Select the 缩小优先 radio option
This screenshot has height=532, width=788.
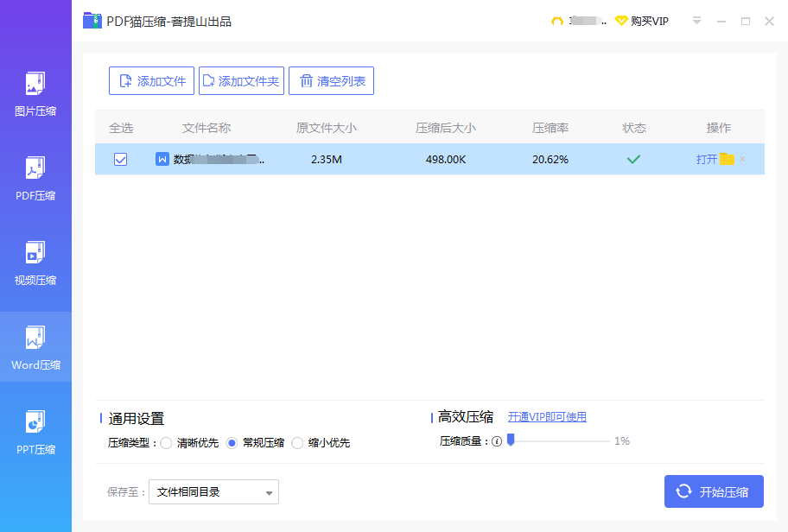(297, 443)
